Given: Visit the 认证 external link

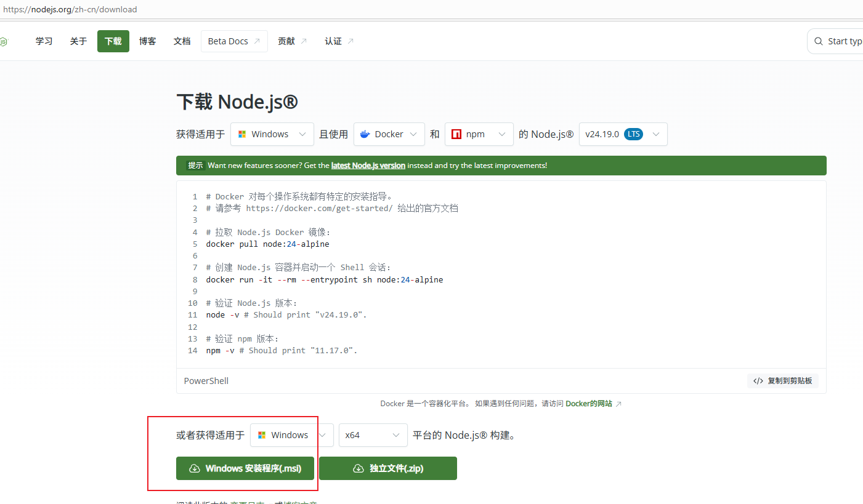Looking at the screenshot, I should 339,41.
